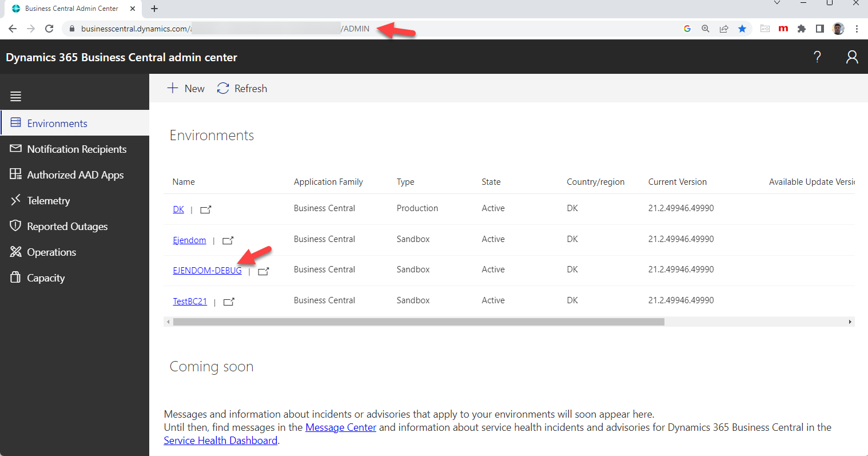Click the Country/region column header
The height and width of the screenshot is (456, 868).
[x=595, y=182]
